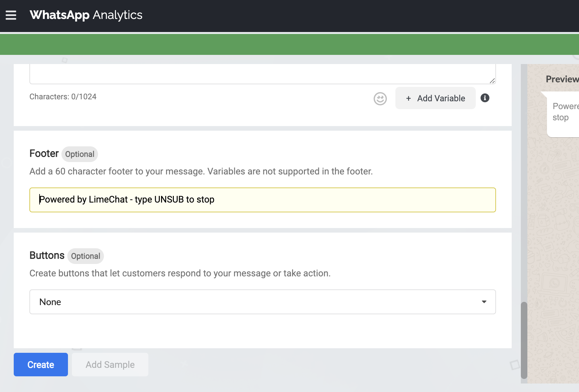Click inside the body message textarea
Screen dimensions: 579x392
[263, 74]
